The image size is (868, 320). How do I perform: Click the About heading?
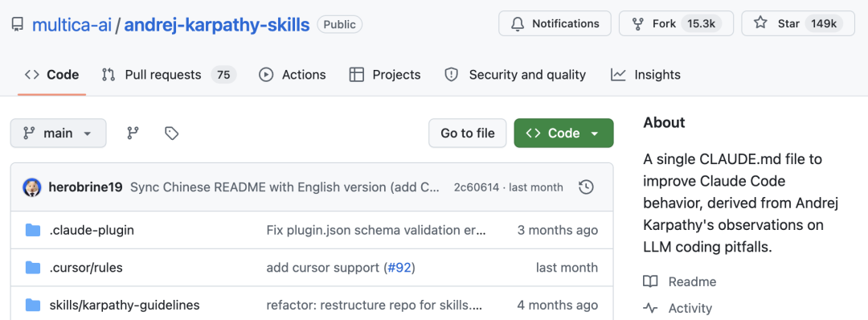tap(665, 122)
